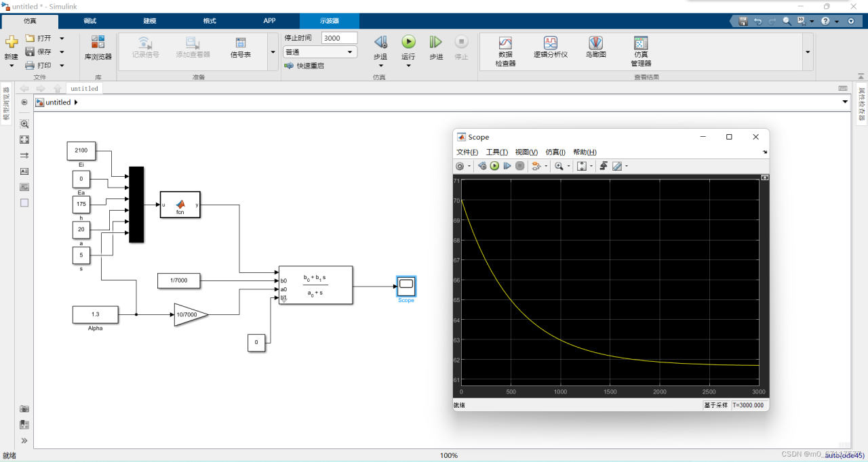Expand the Review Results (查看结果) gallery
The image size is (868, 462).
coord(808,52)
